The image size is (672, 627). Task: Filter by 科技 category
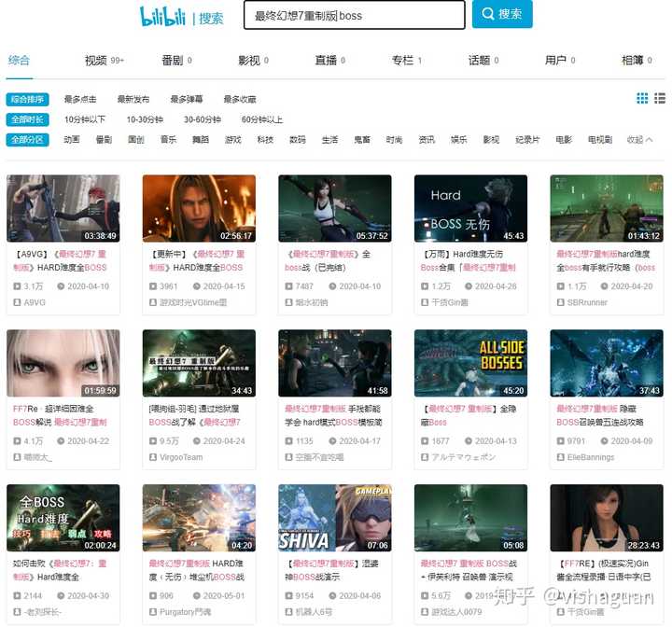point(265,140)
